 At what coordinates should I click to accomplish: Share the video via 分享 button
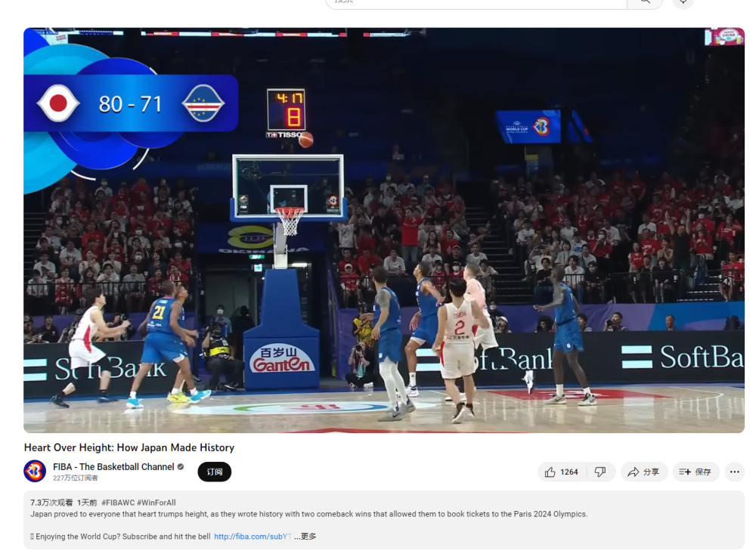[x=643, y=472]
